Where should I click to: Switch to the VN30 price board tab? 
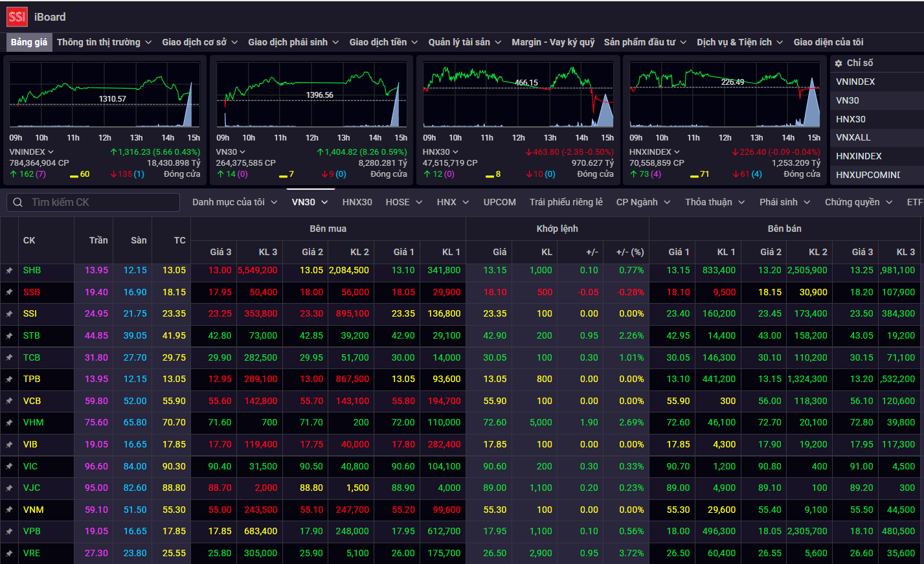[x=310, y=202]
